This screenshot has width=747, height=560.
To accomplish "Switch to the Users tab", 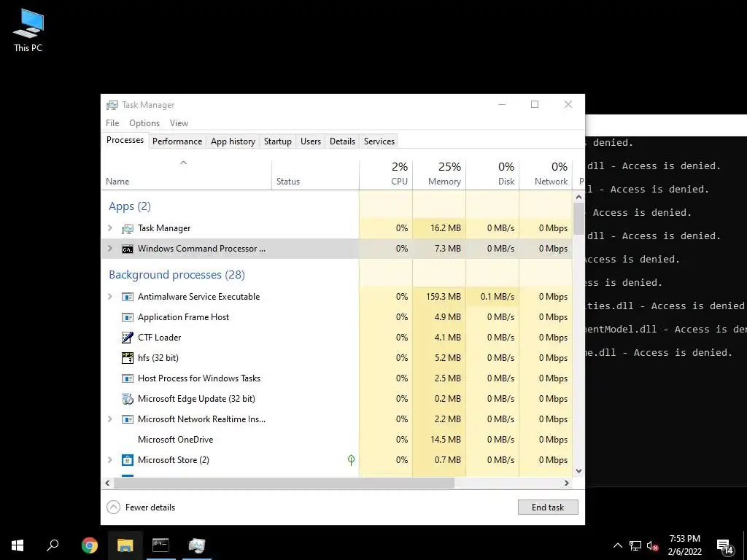I will 311,141.
